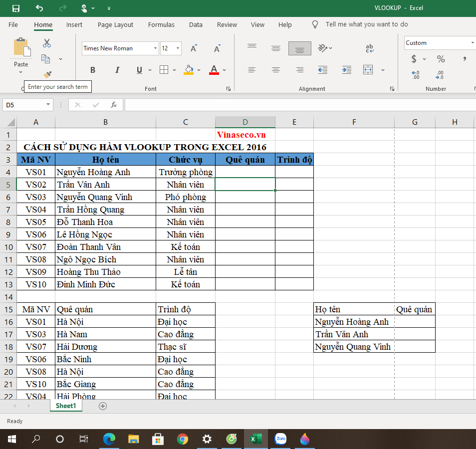Click the Cut scissors icon
The image size is (476, 449).
click(x=47, y=43)
